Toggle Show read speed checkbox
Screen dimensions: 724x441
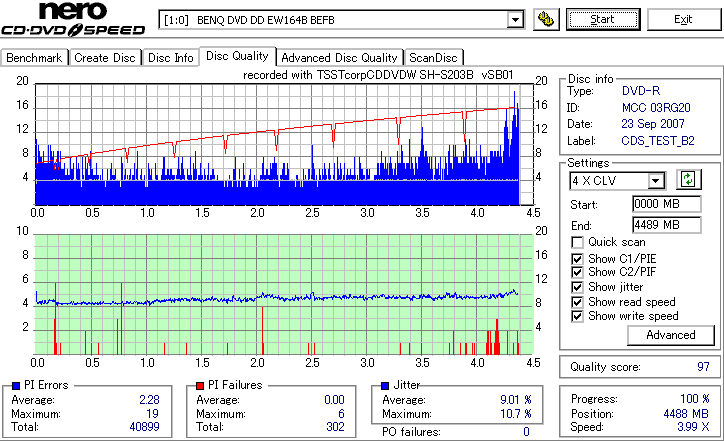click(x=577, y=302)
